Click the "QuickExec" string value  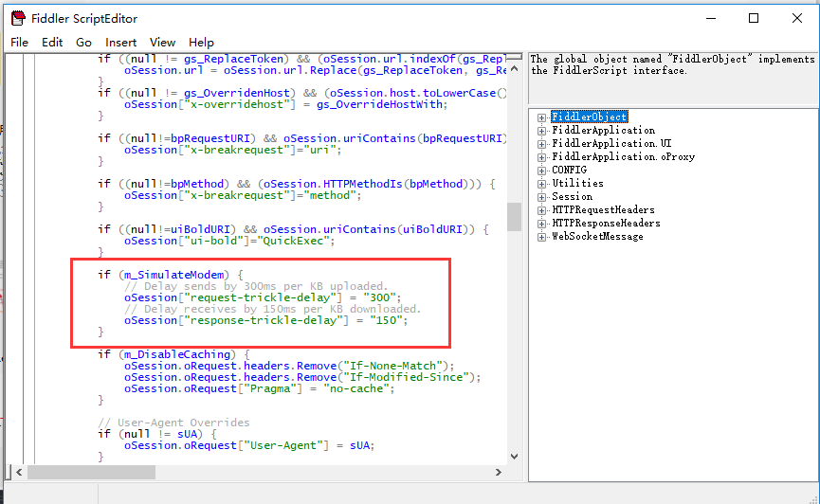293,241
